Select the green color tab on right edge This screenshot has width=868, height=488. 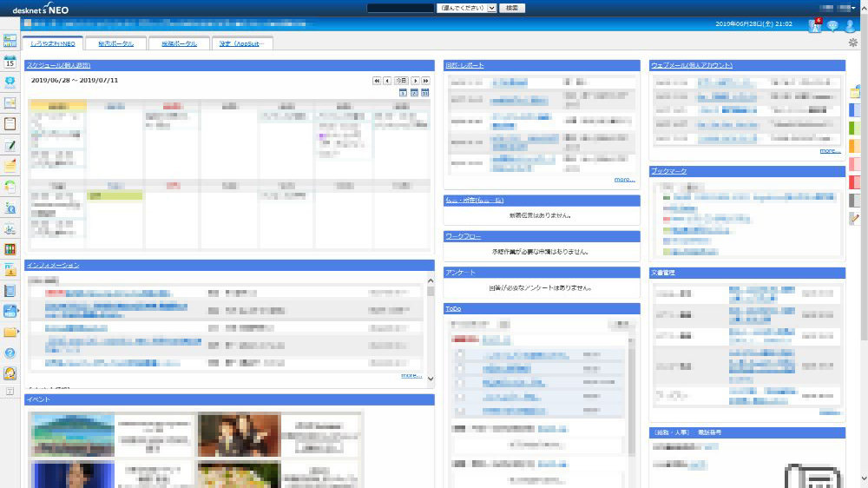pyautogui.click(x=855, y=128)
